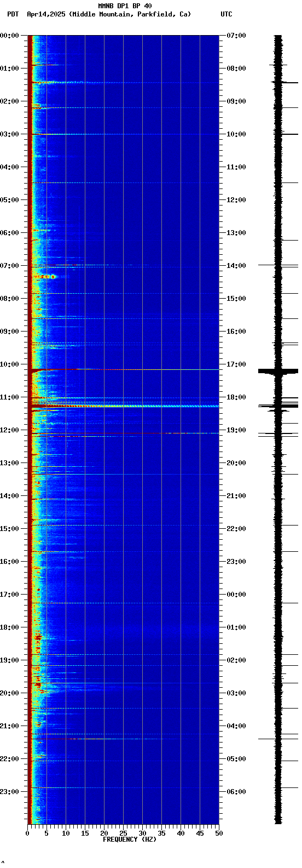The image size is (302, 868).
Task: Click the 08:00 UTC time label
Action: 236,68
